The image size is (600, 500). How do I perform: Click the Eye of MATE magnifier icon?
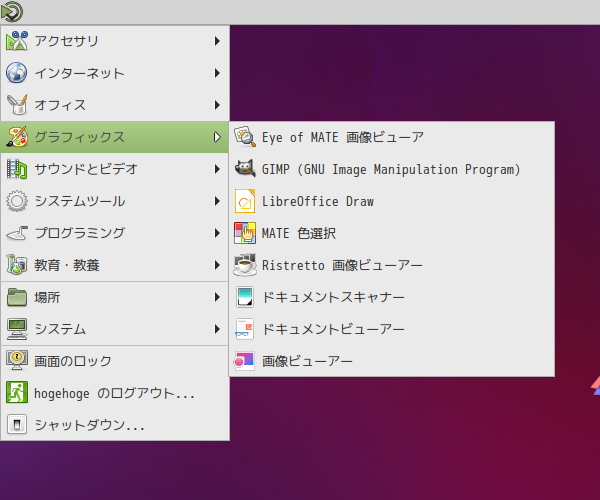click(245, 137)
